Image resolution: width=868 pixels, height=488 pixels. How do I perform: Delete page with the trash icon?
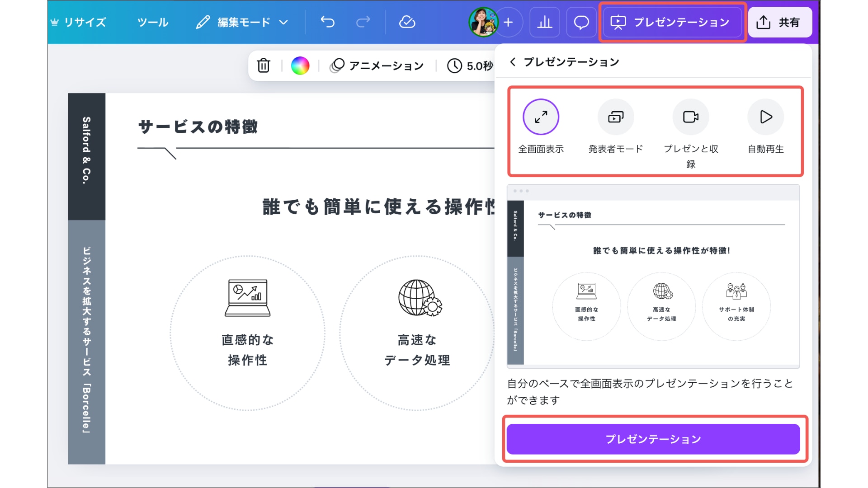pos(264,66)
